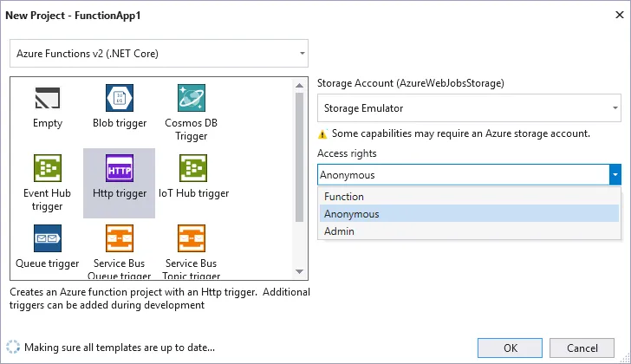The height and width of the screenshot is (364, 631).
Task: Click the Cancel button
Action: point(582,348)
